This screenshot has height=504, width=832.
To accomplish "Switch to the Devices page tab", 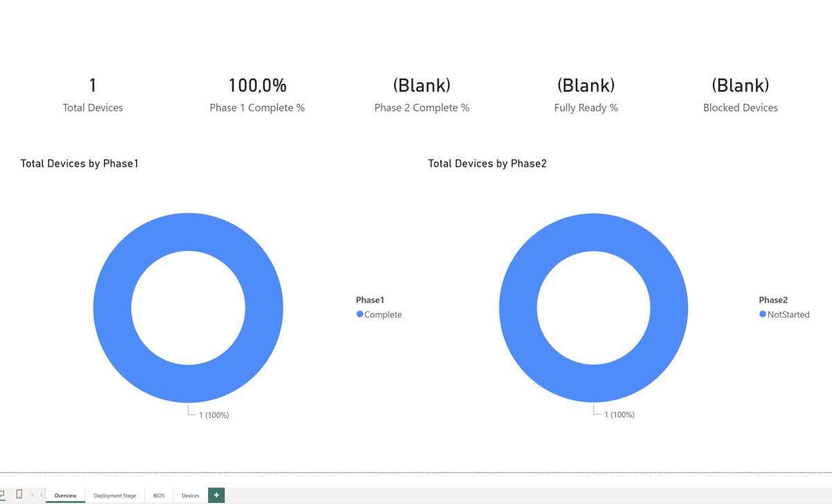I will click(x=191, y=495).
